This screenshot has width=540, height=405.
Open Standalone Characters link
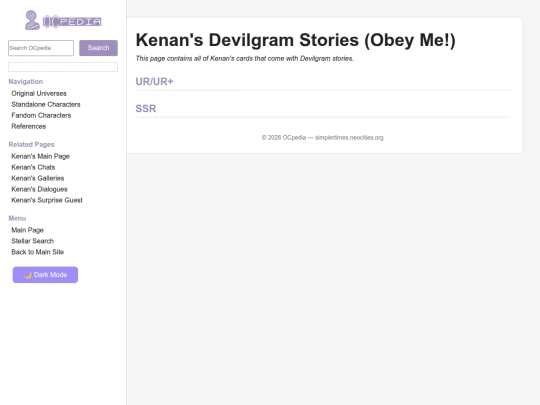(46, 104)
